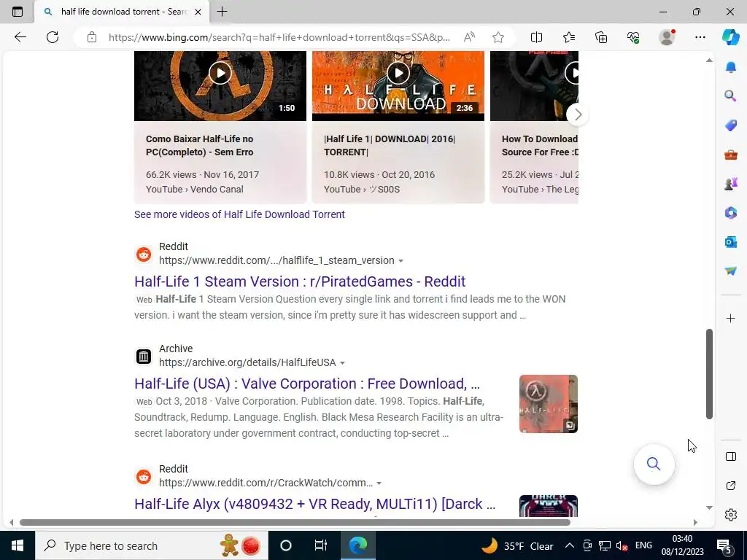Open Half-Life (USA) Valve Corporation result
Image resolution: width=747 pixels, height=560 pixels.
click(307, 384)
